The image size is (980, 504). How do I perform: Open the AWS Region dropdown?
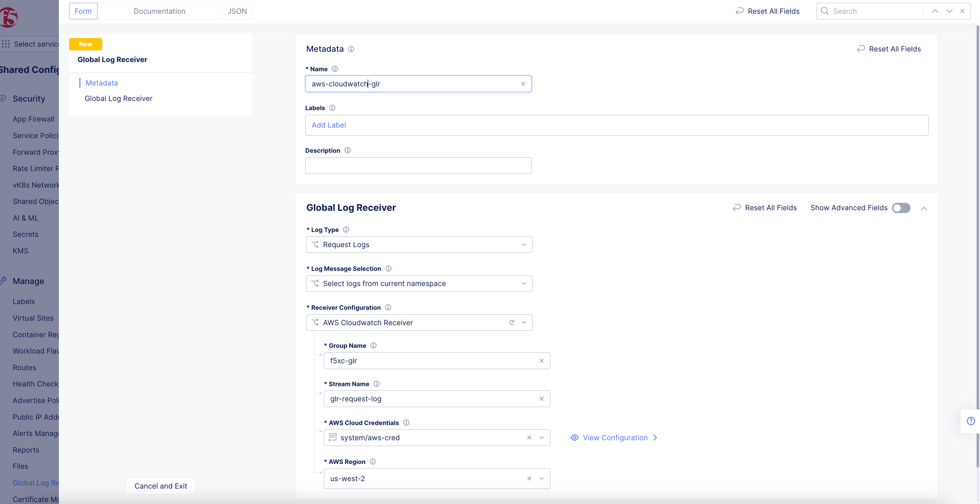click(x=542, y=479)
